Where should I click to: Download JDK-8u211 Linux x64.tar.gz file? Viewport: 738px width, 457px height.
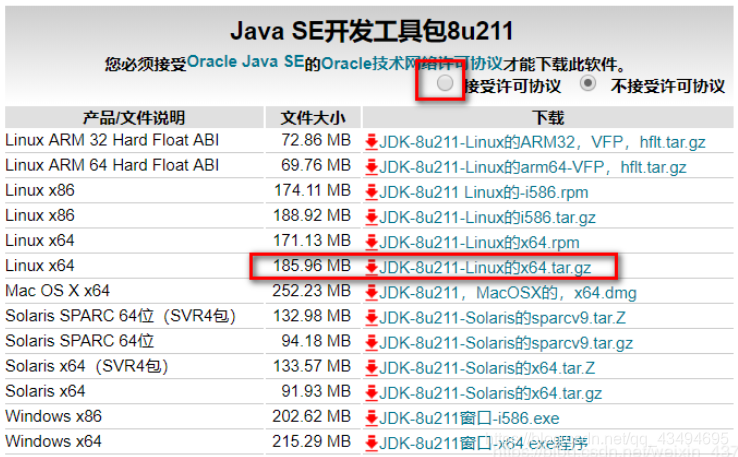[485, 268]
